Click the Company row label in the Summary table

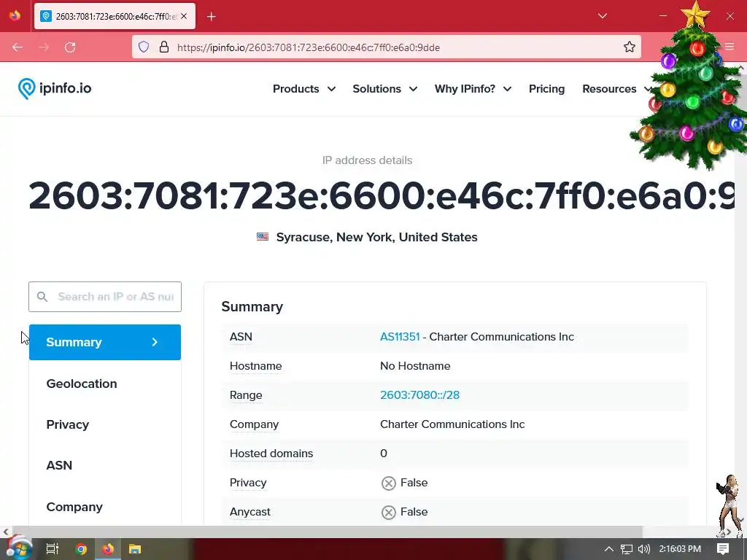click(254, 425)
